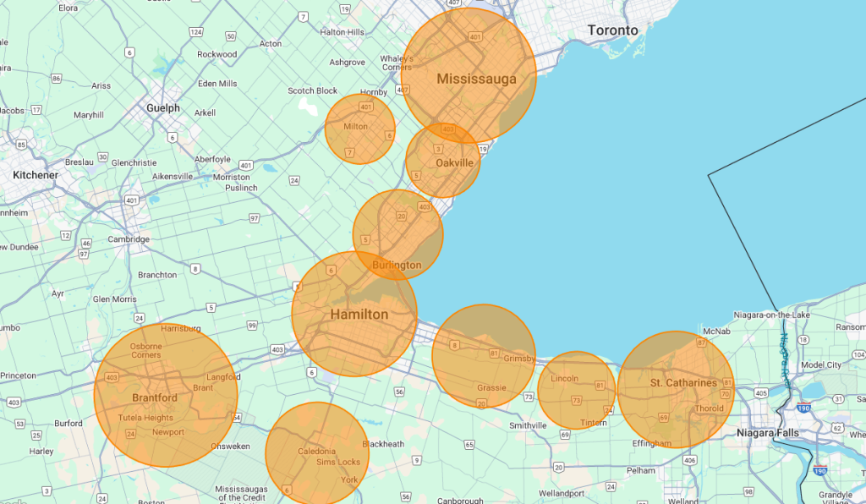The image size is (866, 504).
Task: Click the Toronto city label
Action: pos(613,30)
